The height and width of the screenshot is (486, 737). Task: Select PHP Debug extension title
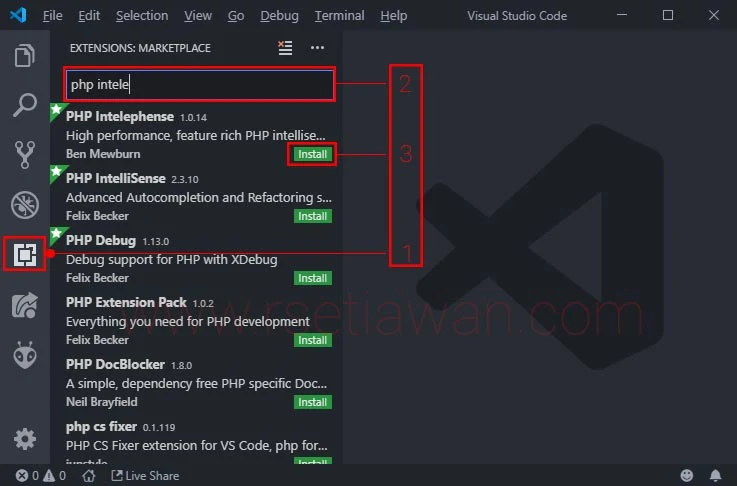pyautogui.click(x=101, y=241)
